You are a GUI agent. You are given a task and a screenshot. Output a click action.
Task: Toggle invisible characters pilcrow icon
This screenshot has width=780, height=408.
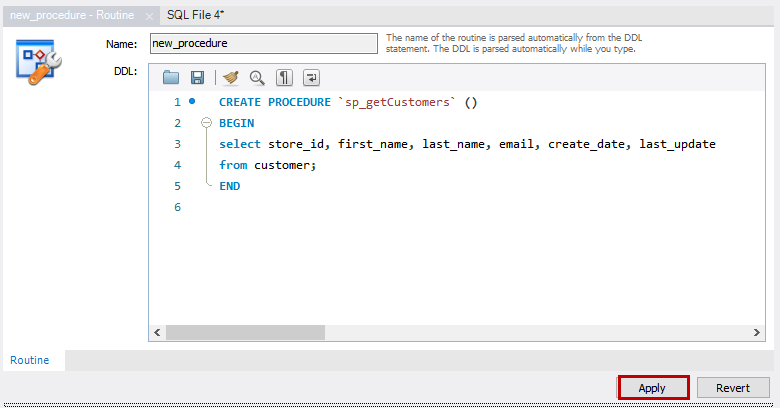coord(285,78)
